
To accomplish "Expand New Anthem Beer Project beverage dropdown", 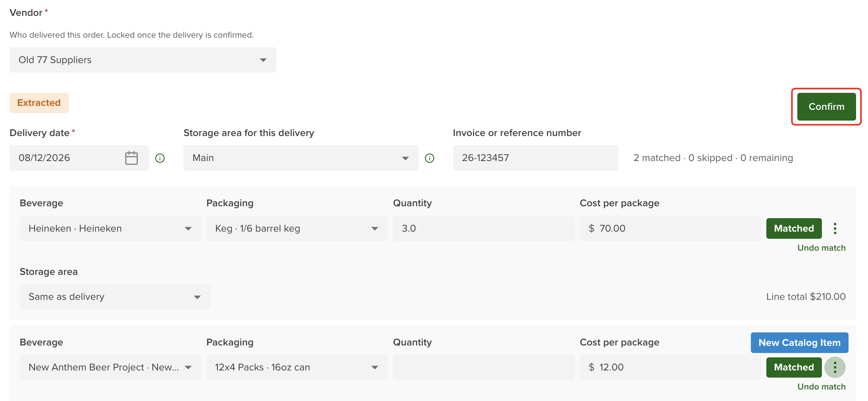I will coord(110,367).
